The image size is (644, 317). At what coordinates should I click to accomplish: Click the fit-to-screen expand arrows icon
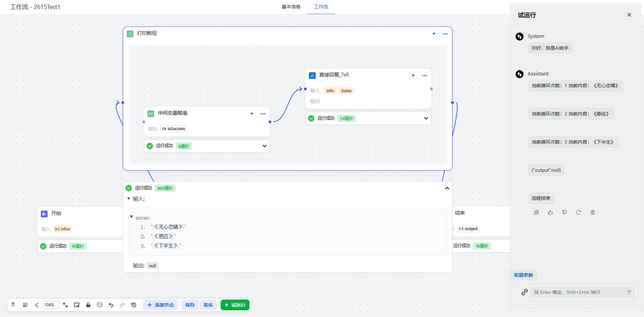[65, 305]
